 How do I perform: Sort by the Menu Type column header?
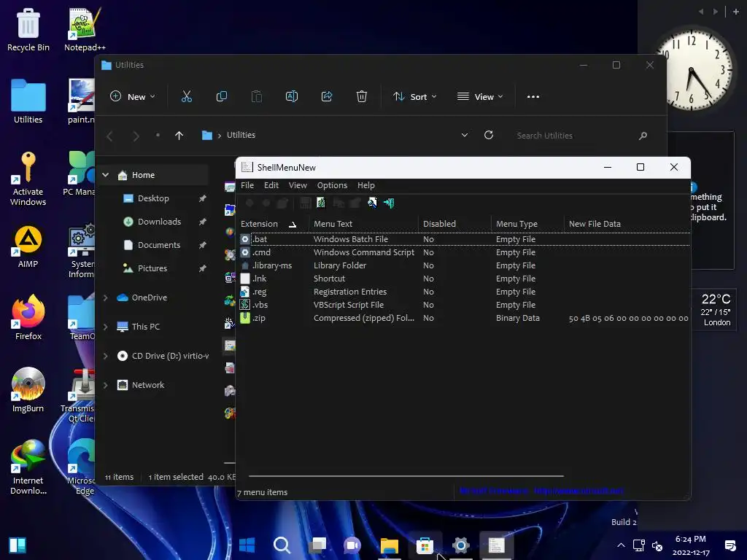(x=527, y=224)
